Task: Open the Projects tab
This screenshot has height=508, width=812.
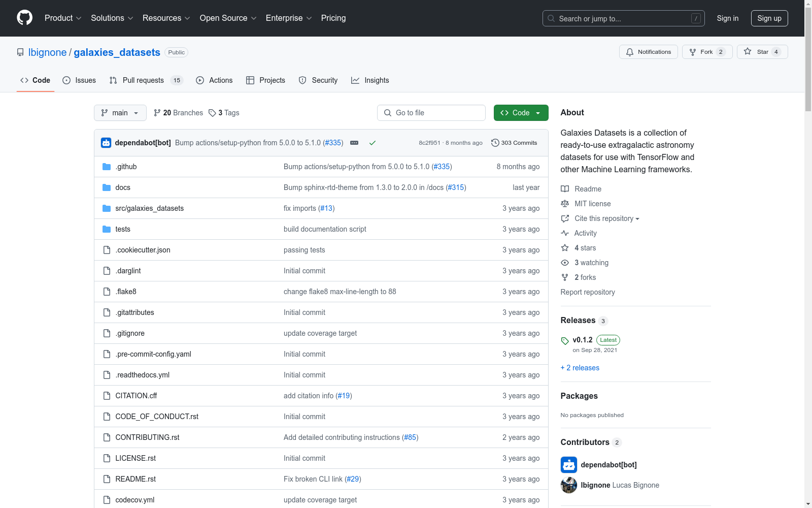Action: (x=265, y=80)
